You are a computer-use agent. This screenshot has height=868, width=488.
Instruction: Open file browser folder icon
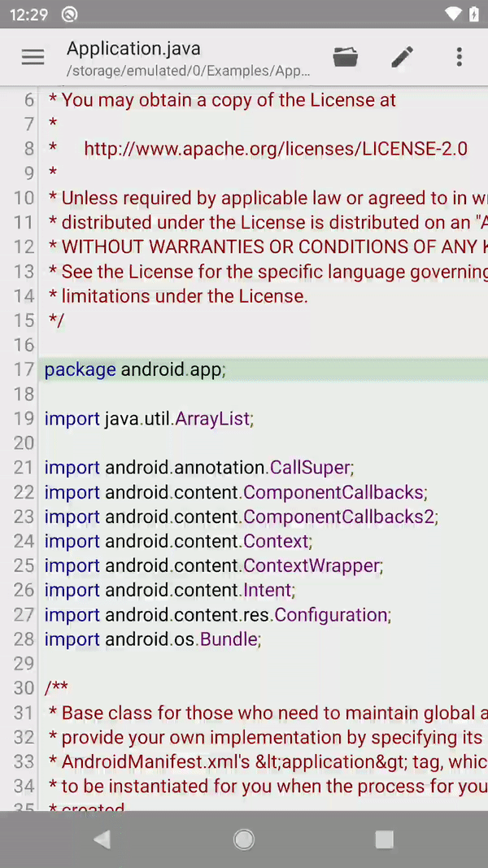click(346, 57)
